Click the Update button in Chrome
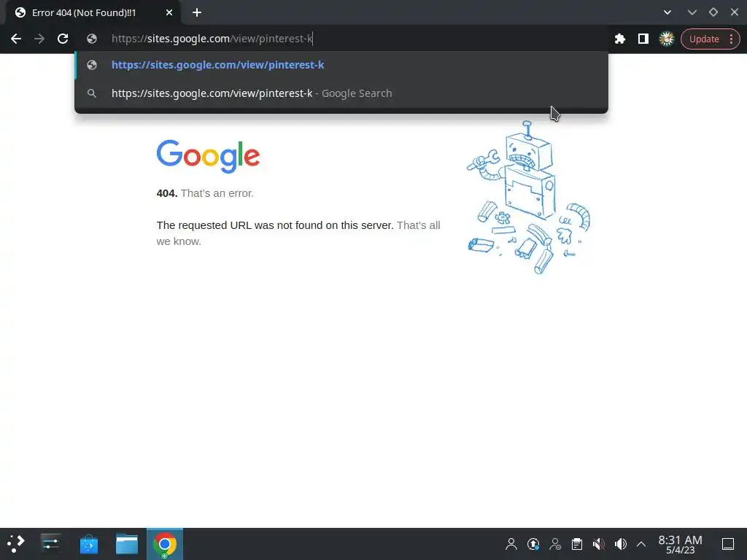This screenshot has width=747, height=560. click(x=704, y=39)
